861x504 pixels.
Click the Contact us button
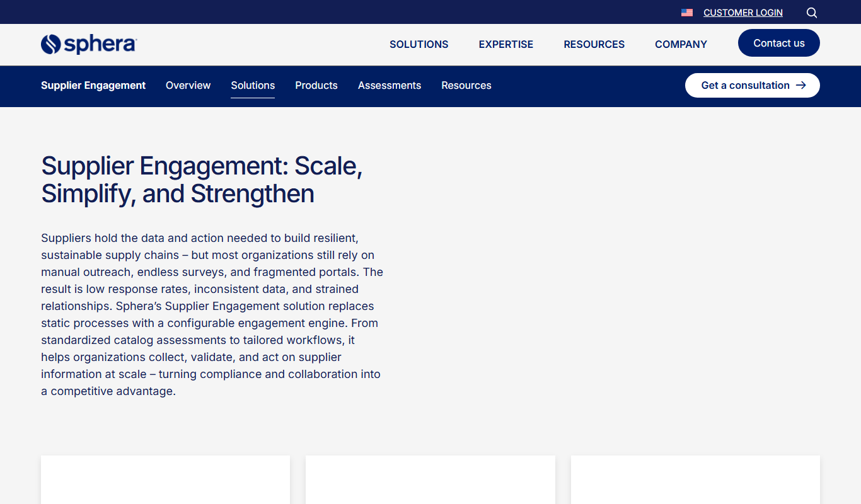pyautogui.click(x=779, y=43)
